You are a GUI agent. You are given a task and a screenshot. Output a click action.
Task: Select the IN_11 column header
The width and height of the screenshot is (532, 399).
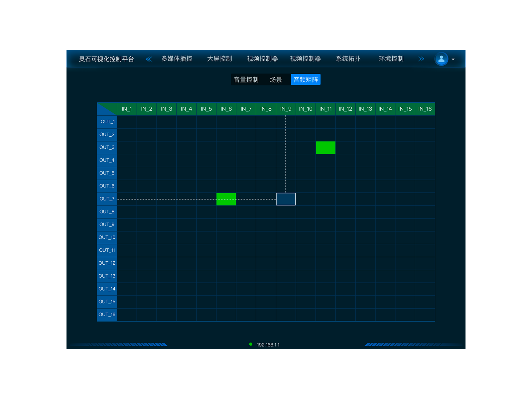(x=326, y=109)
